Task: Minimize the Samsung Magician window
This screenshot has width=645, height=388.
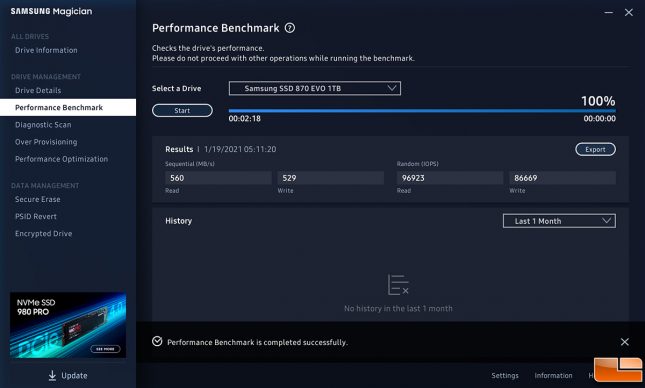Action: tap(608, 13)
